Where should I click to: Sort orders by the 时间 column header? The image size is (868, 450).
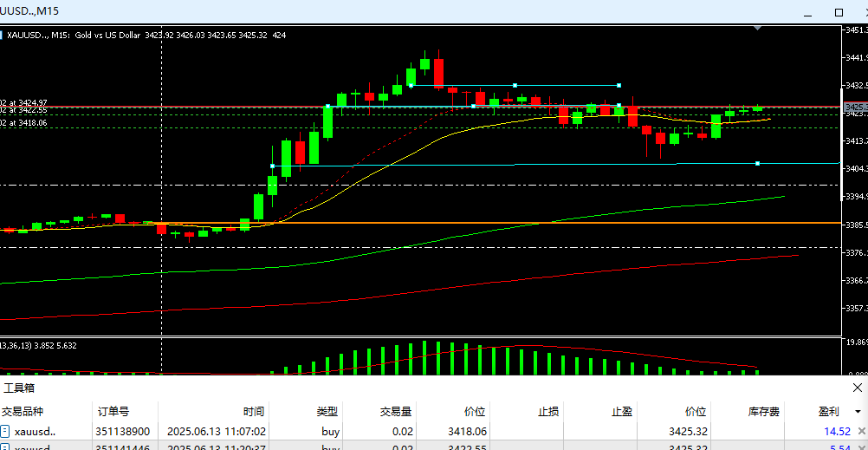point(254,411)
